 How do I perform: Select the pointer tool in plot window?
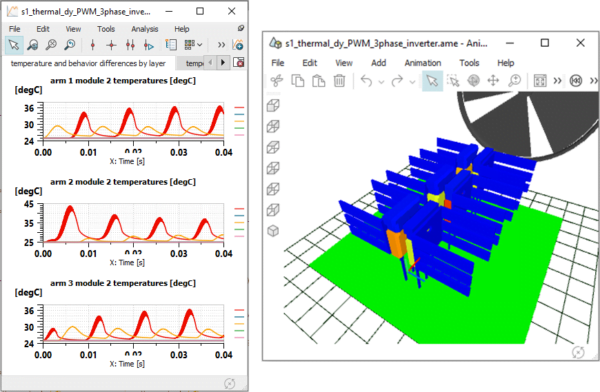14,45
